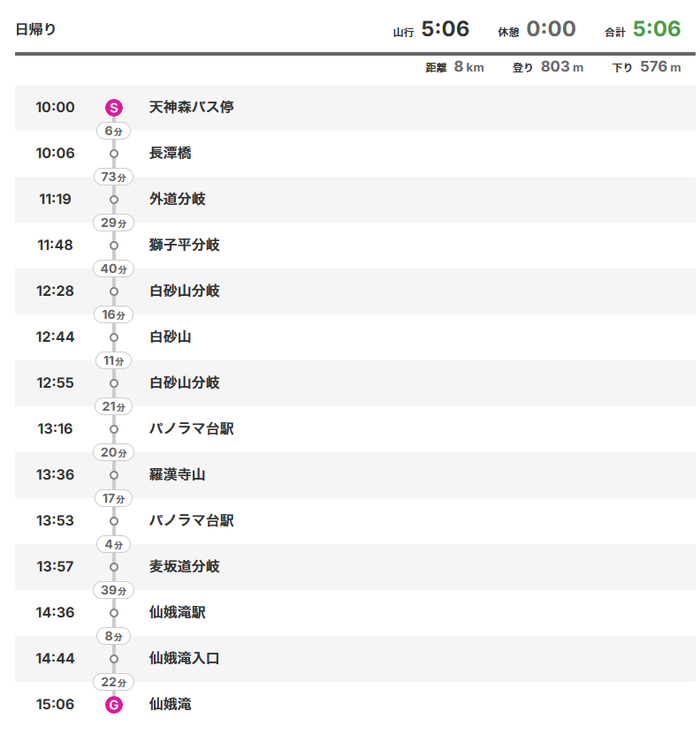Viewport: 700px width, 734px height.
Task: Open the 天神森バス停 starting point link
Action: pos(191,108)
